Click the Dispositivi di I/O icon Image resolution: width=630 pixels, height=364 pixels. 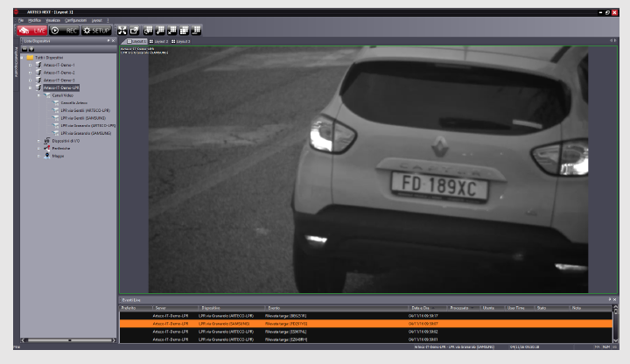click(47, 141)
